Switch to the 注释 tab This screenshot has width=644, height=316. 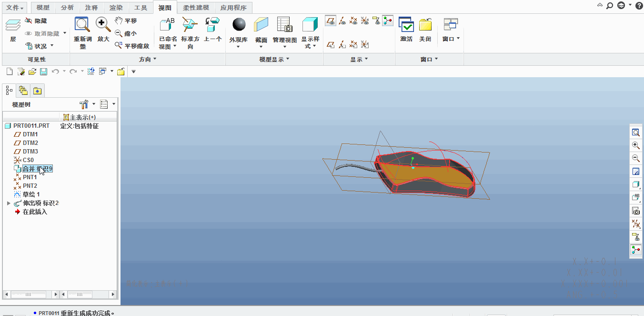(91, 8)
